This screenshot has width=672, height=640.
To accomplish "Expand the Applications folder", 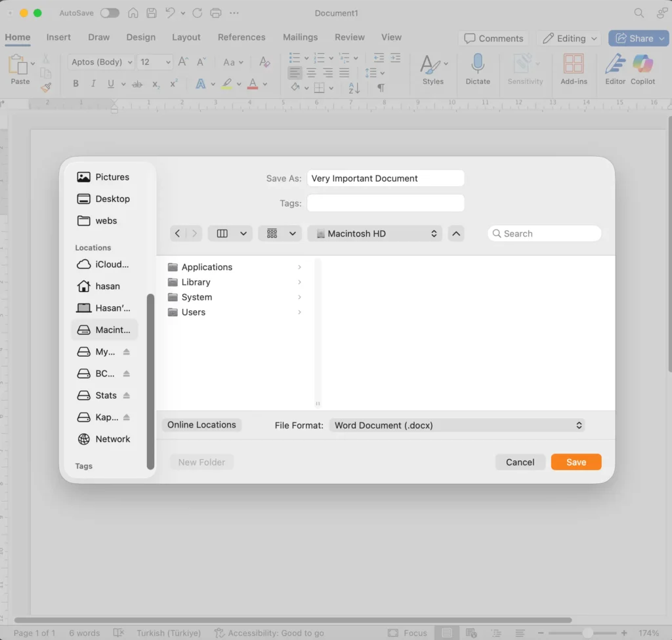I will [x=300, y=267].
